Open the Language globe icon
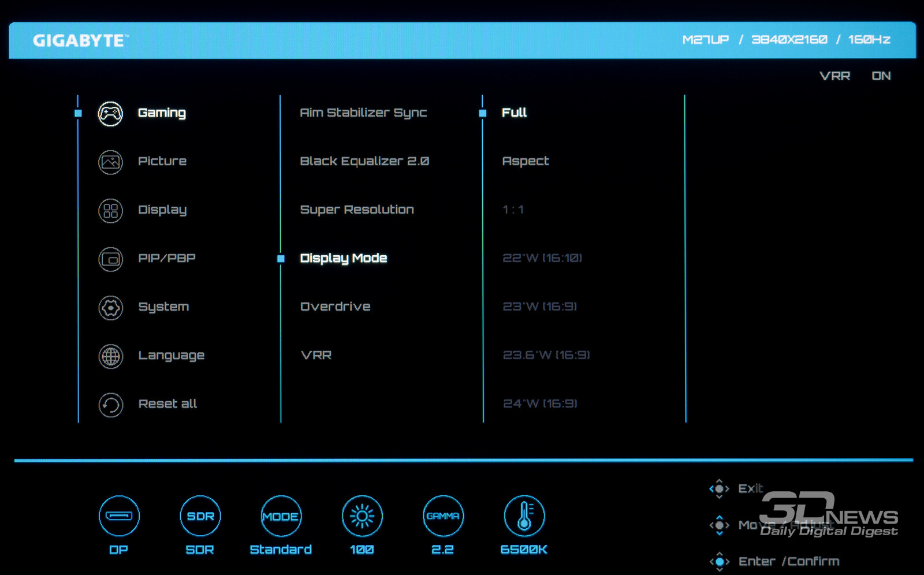The height and width of the screenshot is (575, 924). point(110,356)
